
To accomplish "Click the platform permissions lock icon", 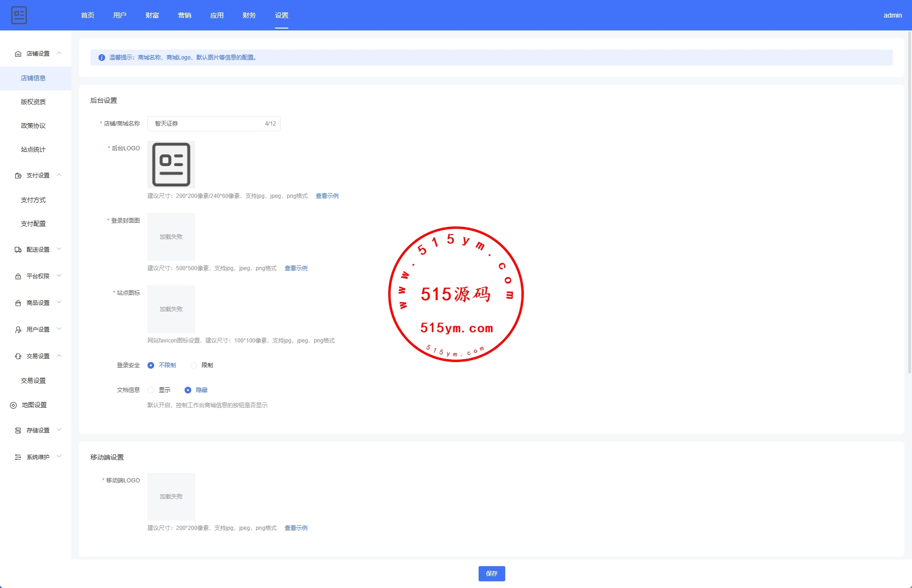I will (18, 276).
